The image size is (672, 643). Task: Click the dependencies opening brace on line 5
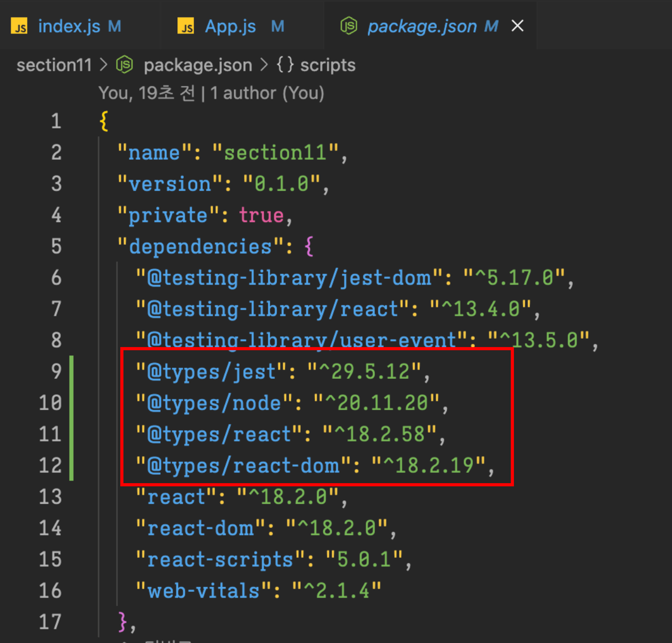tap(308, 246)
